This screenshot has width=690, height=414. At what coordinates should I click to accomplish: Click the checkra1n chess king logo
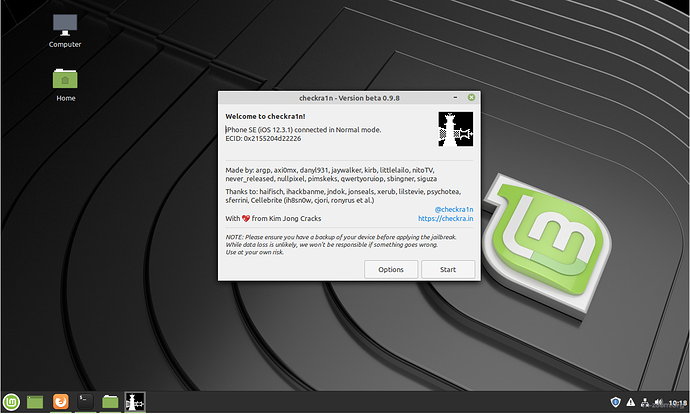click(455, 129)
